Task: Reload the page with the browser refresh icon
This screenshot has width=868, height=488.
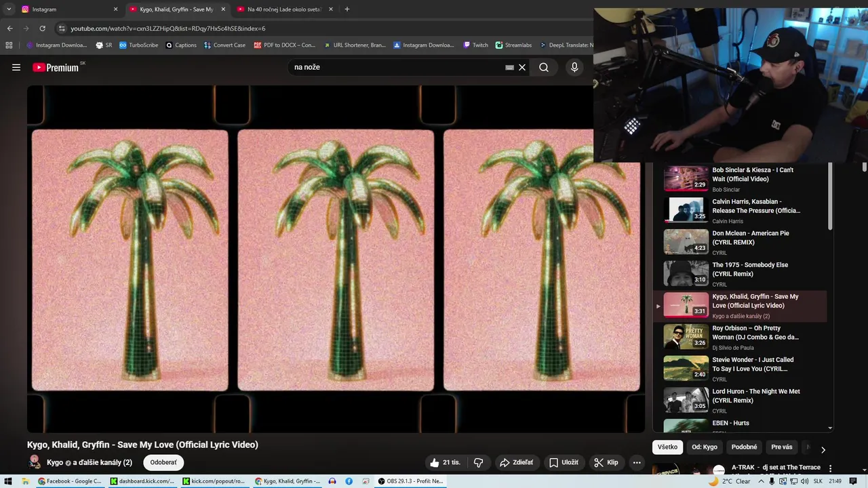Action: (x=42, y=28)
